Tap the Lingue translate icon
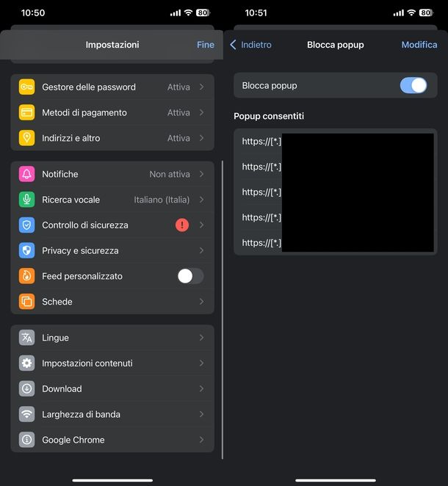The width and height of the screenshot is (448, 486). 26,338
